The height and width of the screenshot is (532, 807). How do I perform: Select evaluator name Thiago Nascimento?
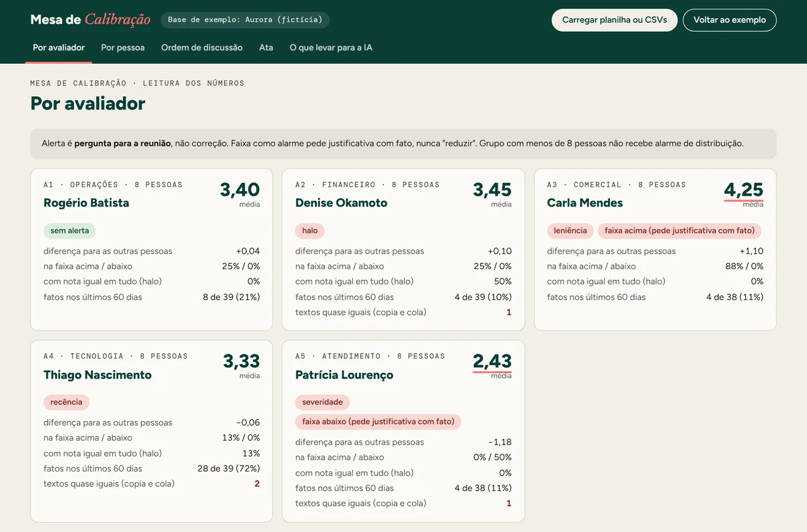pyautogui.click(x=98, y=375)
